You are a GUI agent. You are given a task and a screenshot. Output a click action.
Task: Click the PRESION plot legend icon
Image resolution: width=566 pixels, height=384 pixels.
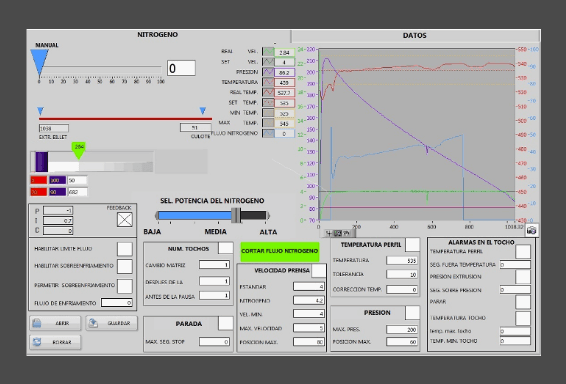[x=268, y=72]
